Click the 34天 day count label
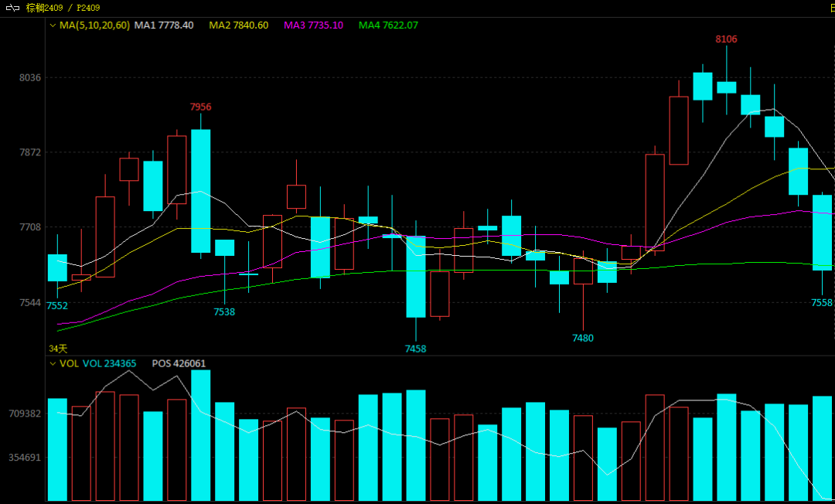835x504 pixels. click(x=58, y=349)
